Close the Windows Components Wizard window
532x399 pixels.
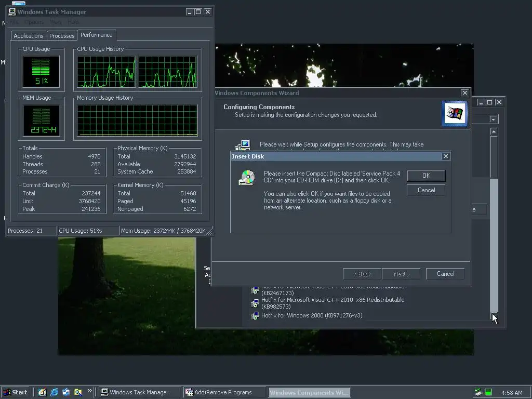[465, 92]
